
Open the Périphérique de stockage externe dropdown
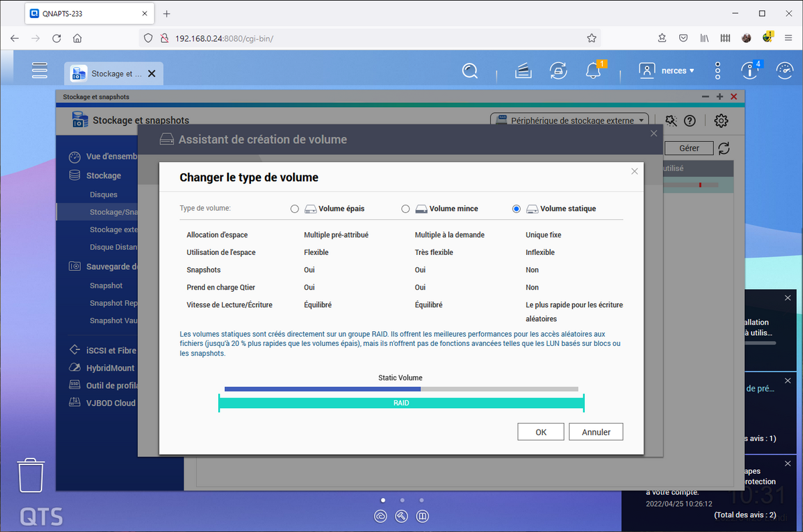click(569, 120)
